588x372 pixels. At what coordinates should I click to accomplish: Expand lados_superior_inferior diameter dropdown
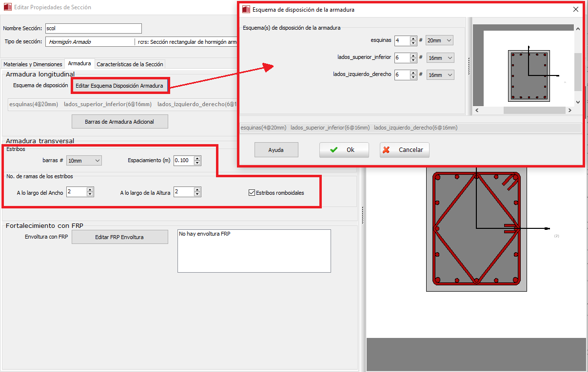[439, 58]
